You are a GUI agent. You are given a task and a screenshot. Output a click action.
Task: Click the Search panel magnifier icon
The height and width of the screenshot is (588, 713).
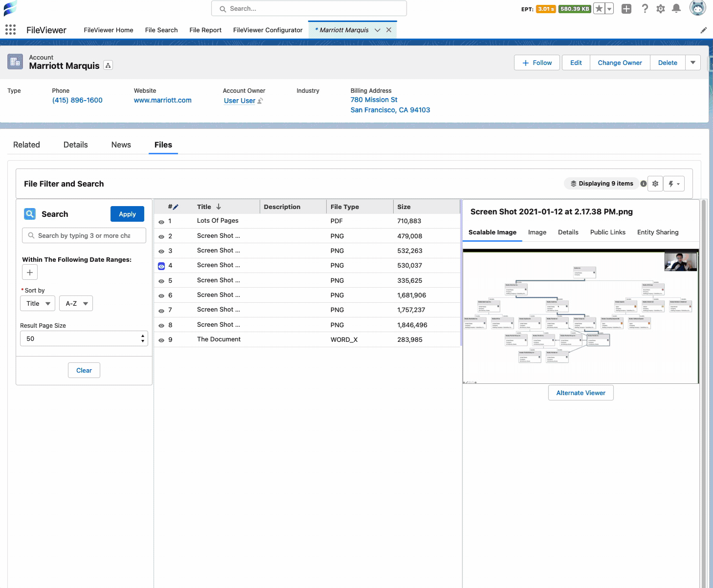(x=30, y=214)
